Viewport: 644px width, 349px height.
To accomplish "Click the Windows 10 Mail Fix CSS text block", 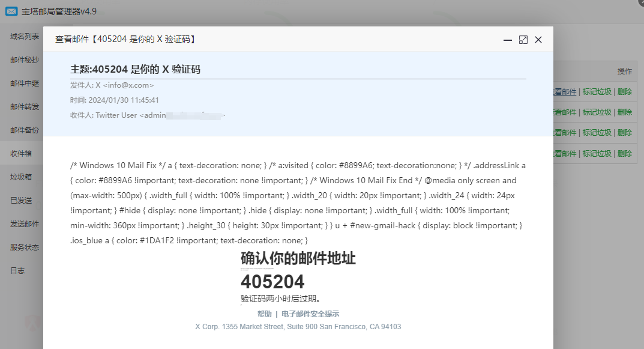I will (x=298, y=203).
